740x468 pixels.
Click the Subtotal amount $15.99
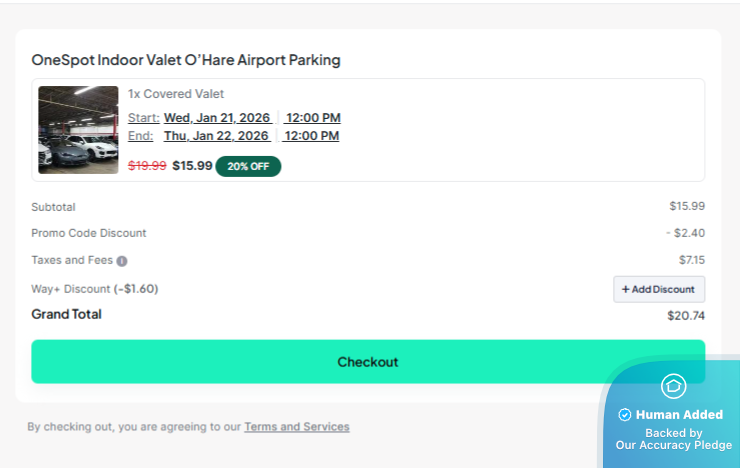point(687,206)
